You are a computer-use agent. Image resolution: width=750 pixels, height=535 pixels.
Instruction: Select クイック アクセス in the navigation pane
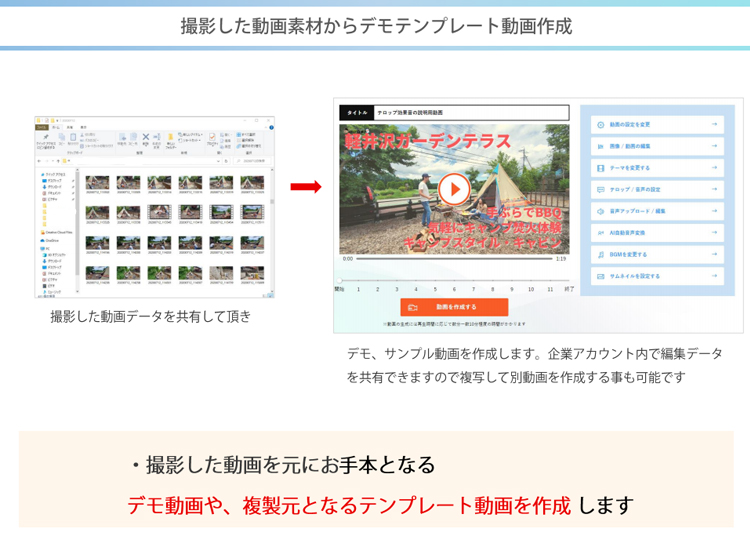[x=55, y=175]
